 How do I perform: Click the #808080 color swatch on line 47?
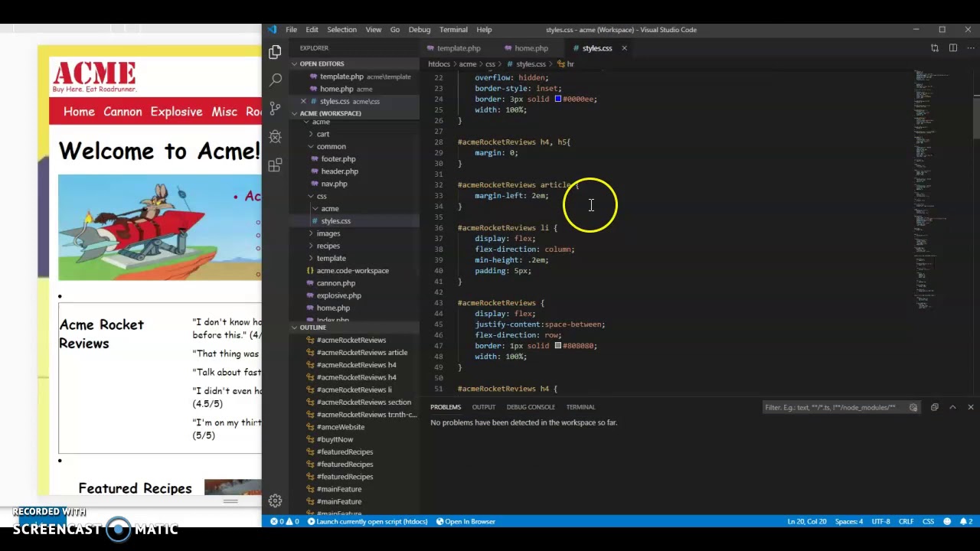(558, 346)
